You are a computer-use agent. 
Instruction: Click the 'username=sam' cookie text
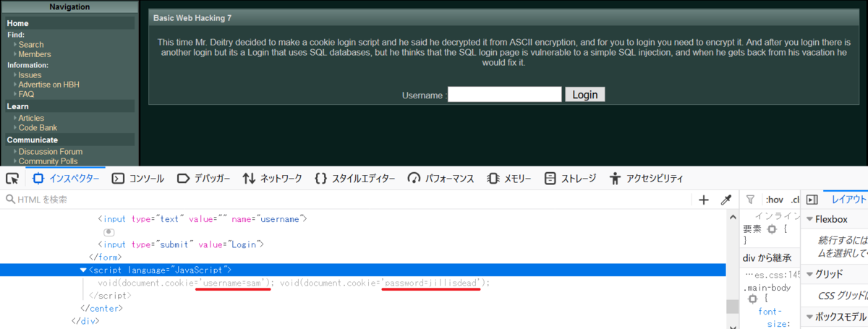[233, 283]
